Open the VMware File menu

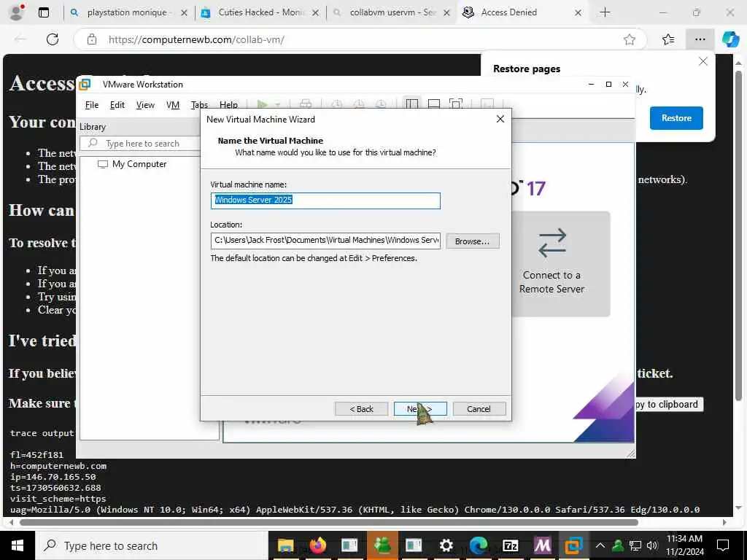[x=91, y=105]
